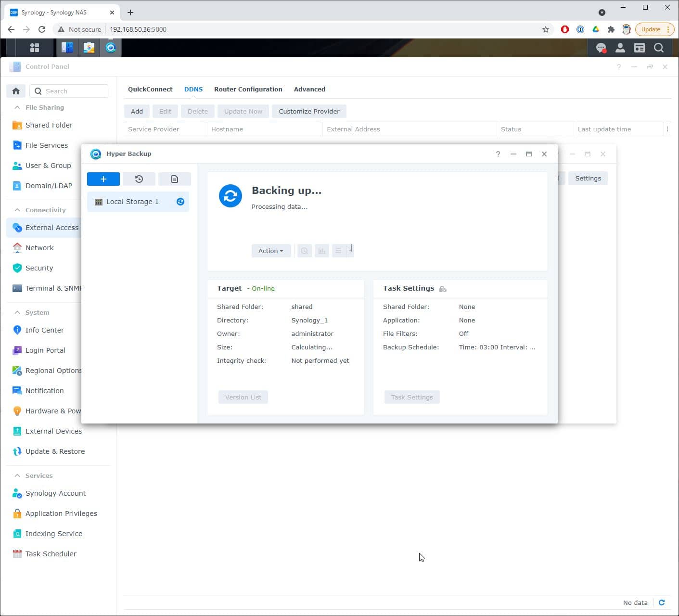Open Control Panel help question mark

[x=619, y=67]
